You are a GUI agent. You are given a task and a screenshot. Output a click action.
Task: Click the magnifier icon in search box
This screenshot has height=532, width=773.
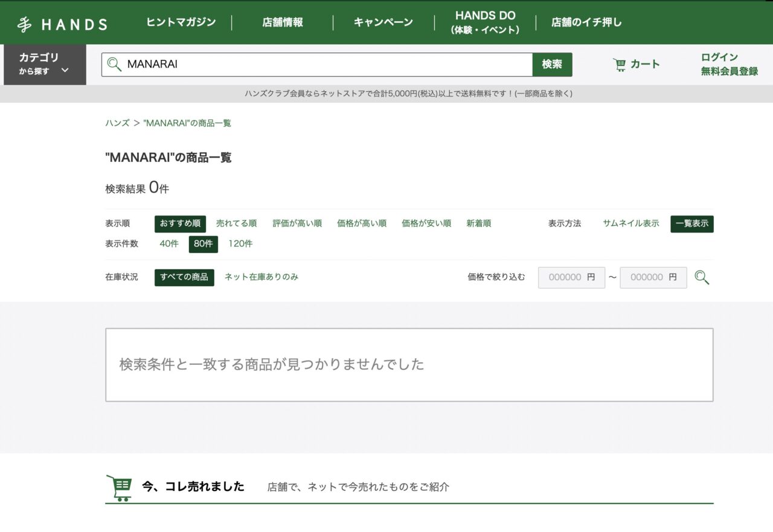click(x=114, y=64)
